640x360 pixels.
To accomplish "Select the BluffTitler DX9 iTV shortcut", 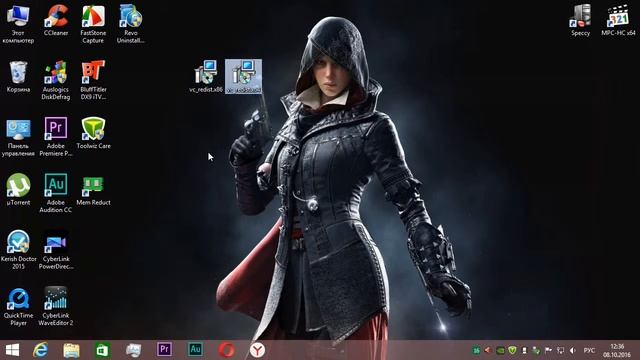I will 93,80.
